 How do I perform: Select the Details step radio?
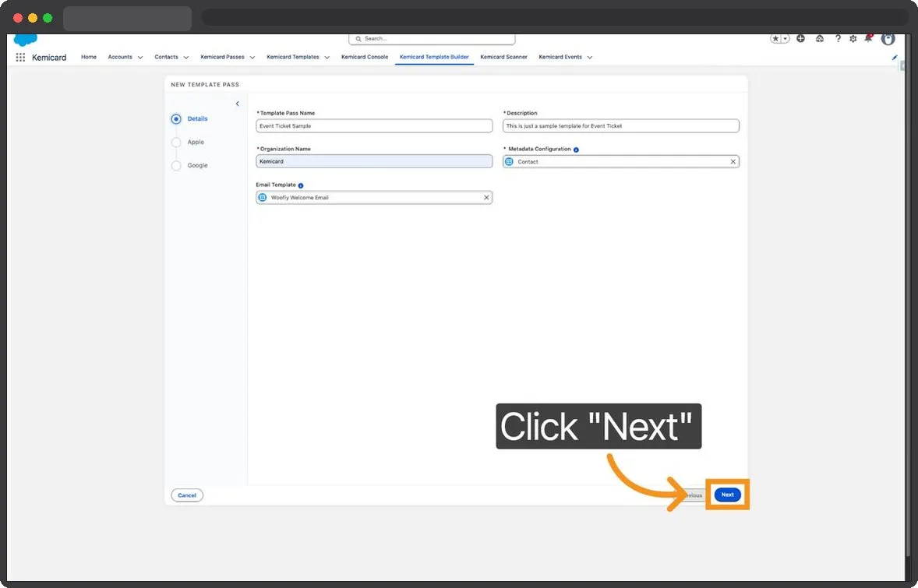pos(176,119)
